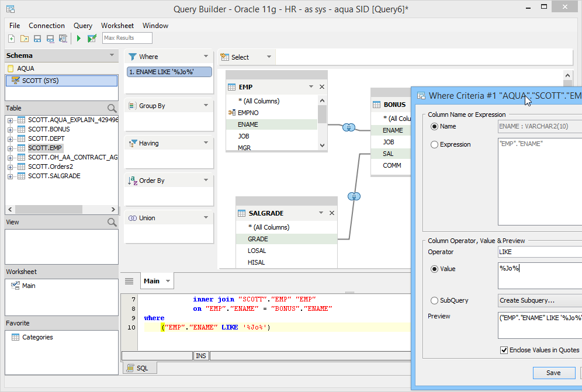
Task: Click the Union panel icon
Action: coord(133,218)
